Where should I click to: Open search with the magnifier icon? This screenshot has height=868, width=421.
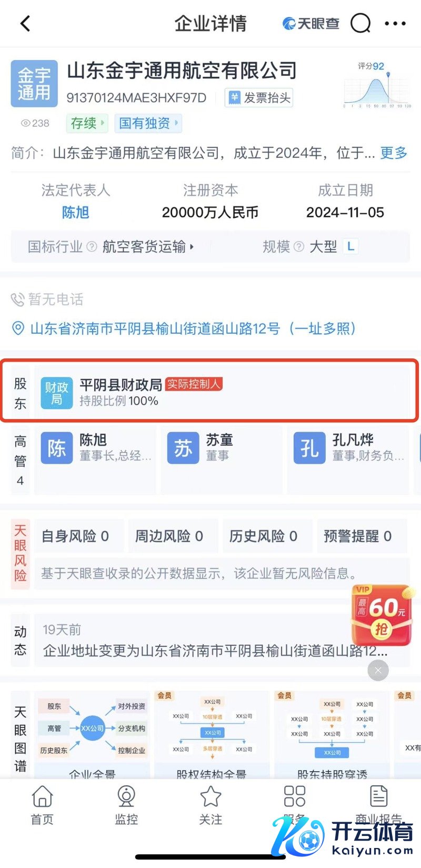pos(360,24)
